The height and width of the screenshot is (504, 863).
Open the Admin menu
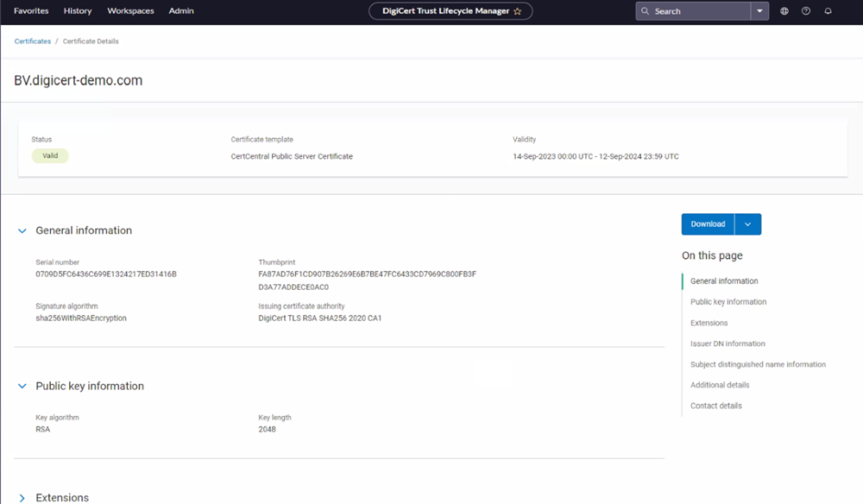[x=181, y=11]
